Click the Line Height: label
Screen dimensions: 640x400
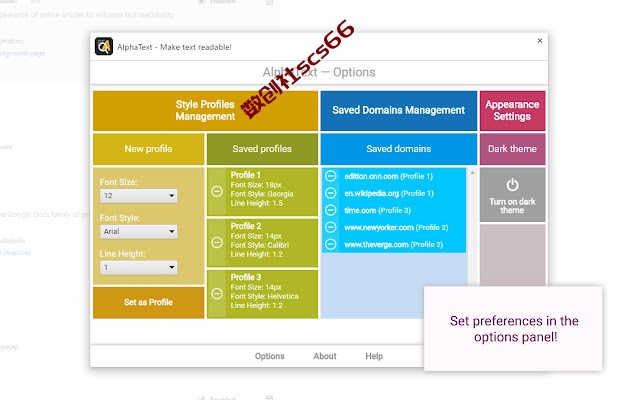point(122,254)
